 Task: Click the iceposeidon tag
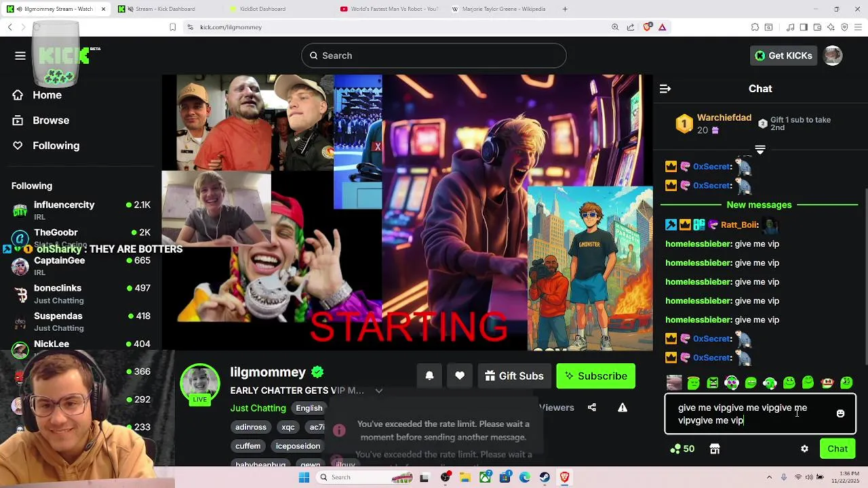coord(298,446)
